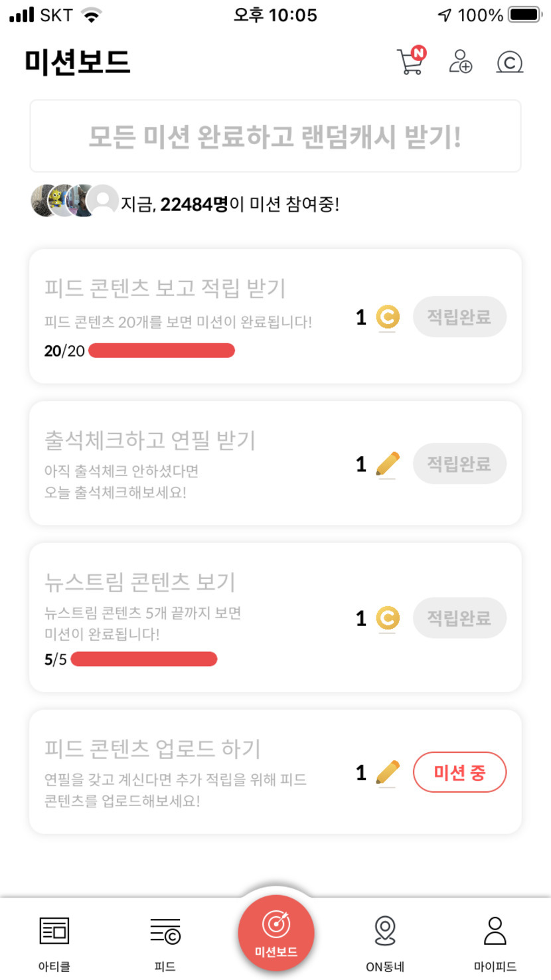Tap the center 미션보드 button
Screen dimensions: 551x980
275,933
